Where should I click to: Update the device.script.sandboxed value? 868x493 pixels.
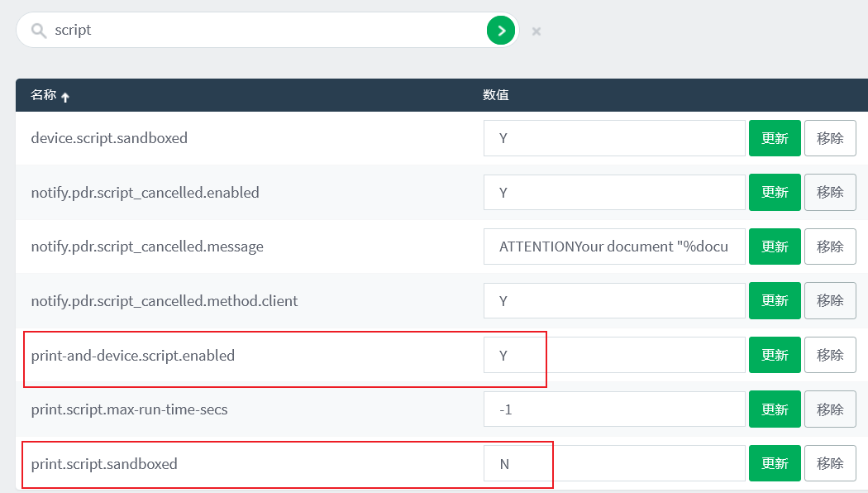(x=775, y=138)
